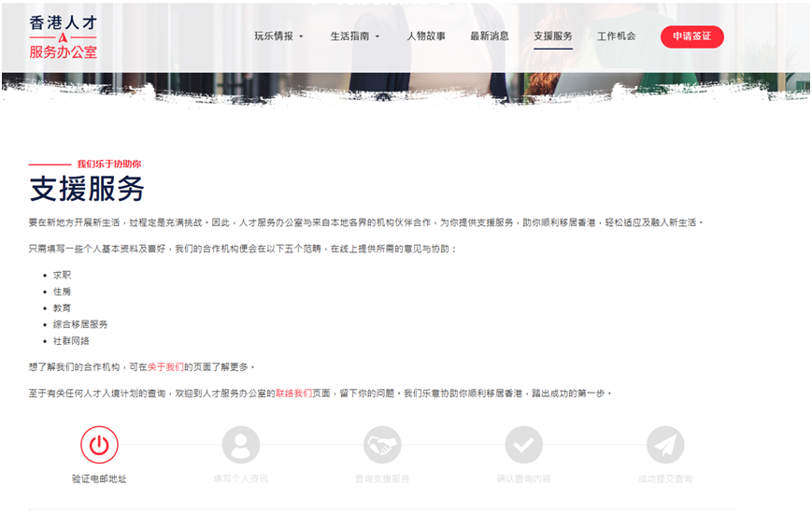Open the 最新消息 navigation item
812x515 pixels.
(x=490, y=36)
